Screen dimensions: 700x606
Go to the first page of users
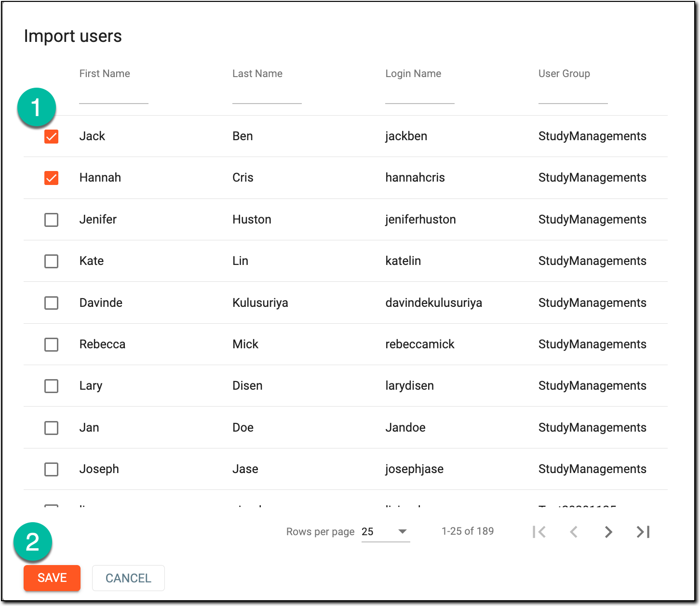[x=539, y=532]
